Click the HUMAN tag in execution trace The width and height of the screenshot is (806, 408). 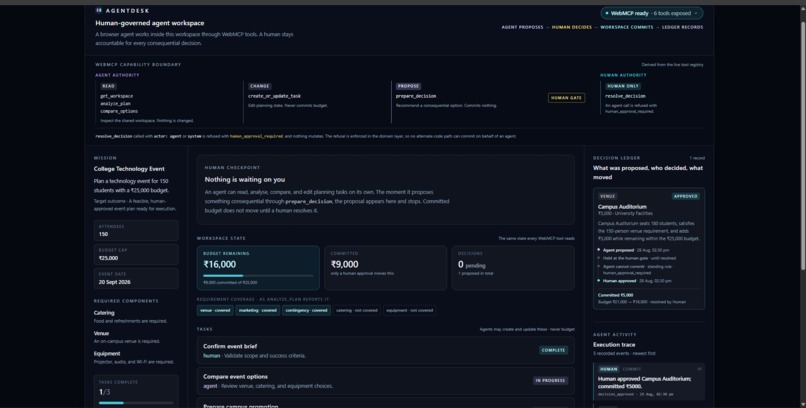tap(609, 369)
